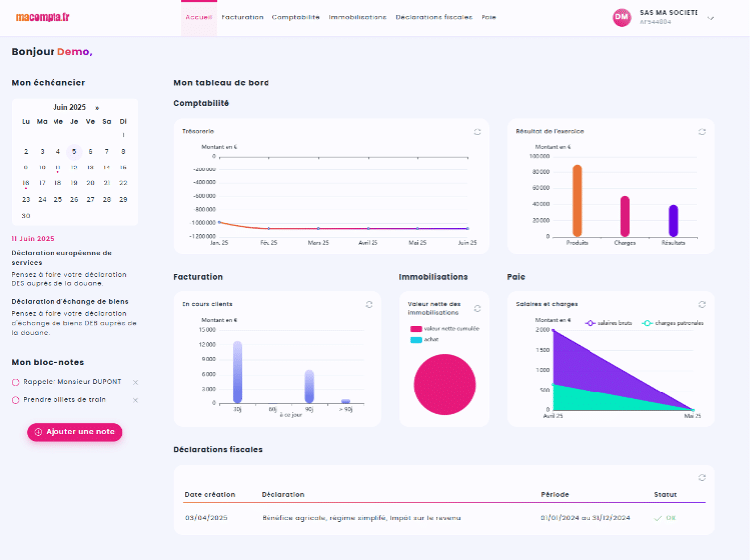Click the 'Ajouter une note' button
Viewport: 751px width, 560px height.
pos(74,432)
